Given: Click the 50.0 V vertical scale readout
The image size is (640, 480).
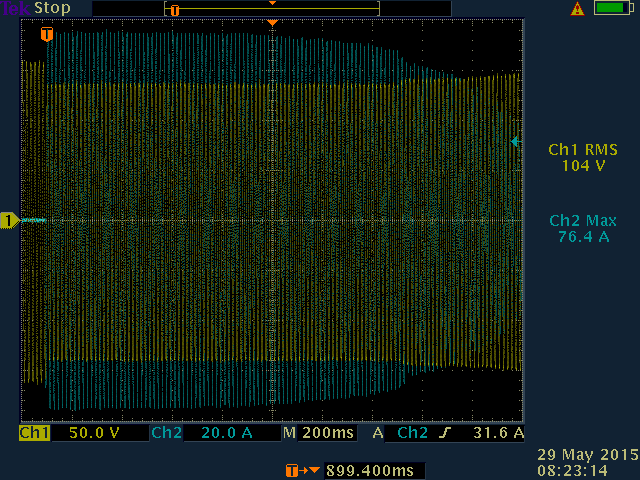Looking at the screenshot, I should pos(94,433).
